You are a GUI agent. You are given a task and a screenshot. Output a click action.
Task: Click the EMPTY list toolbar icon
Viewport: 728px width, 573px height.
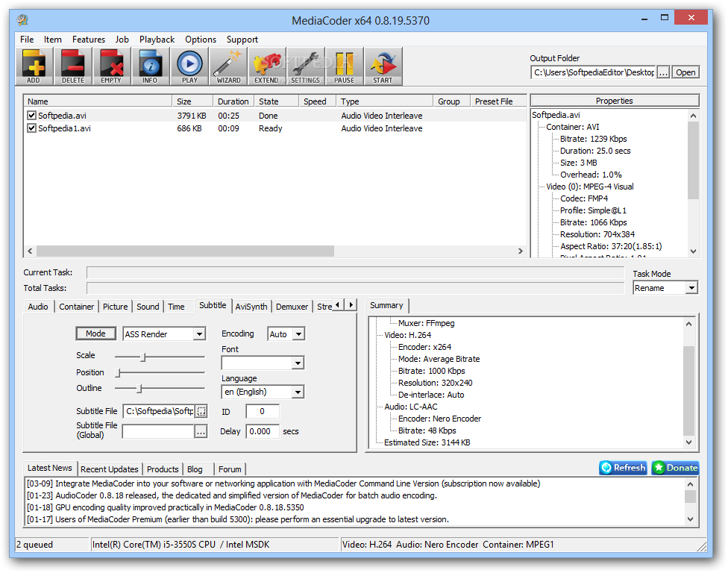(111, 66)
